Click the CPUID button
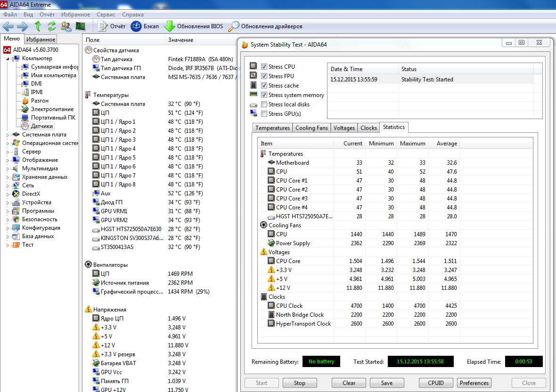 click(x=436, y=383)
